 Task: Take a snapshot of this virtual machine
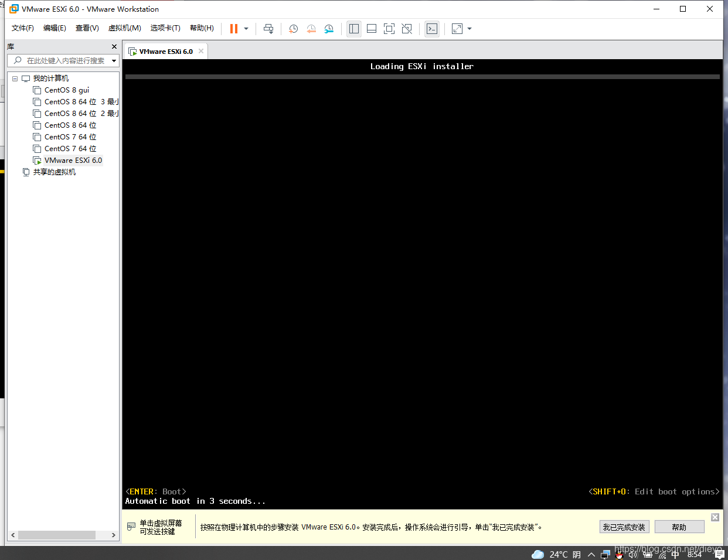point(294,29)
